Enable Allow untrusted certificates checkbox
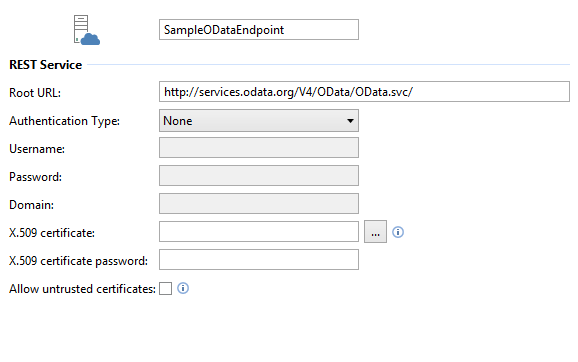The height and width of the screenshot is (362, 578). pyautogui.click(x=166, y=289)
